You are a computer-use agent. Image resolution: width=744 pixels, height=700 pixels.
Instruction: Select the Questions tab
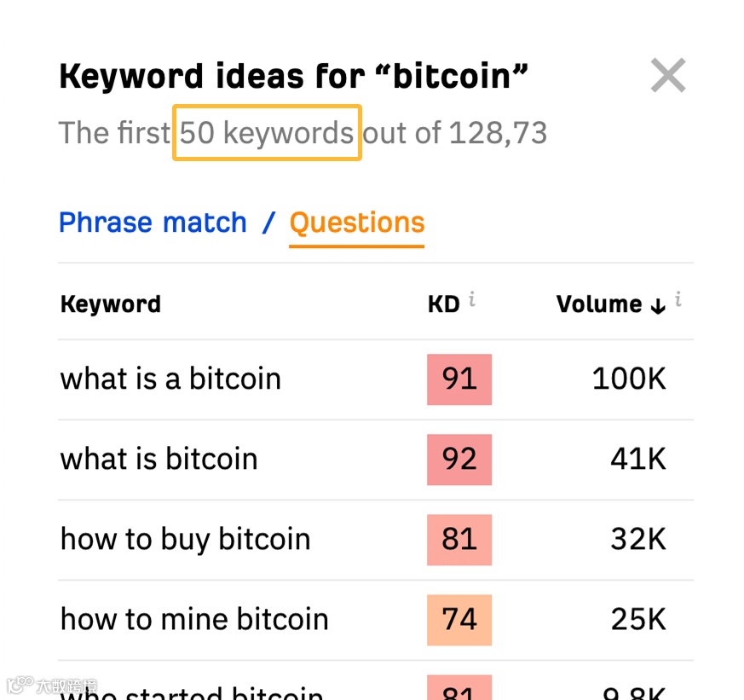pos(356,223)
